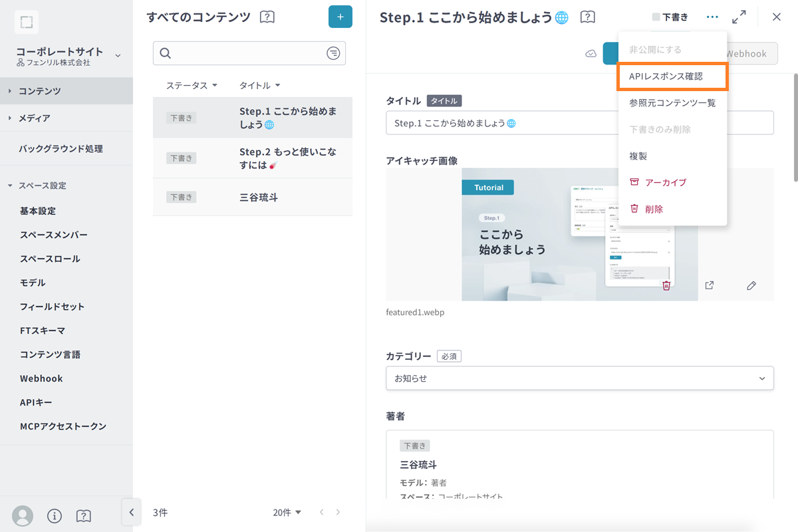Open the info icon in bottom sidebar
This screenshot has width=798, height=532.
(55, 516)
